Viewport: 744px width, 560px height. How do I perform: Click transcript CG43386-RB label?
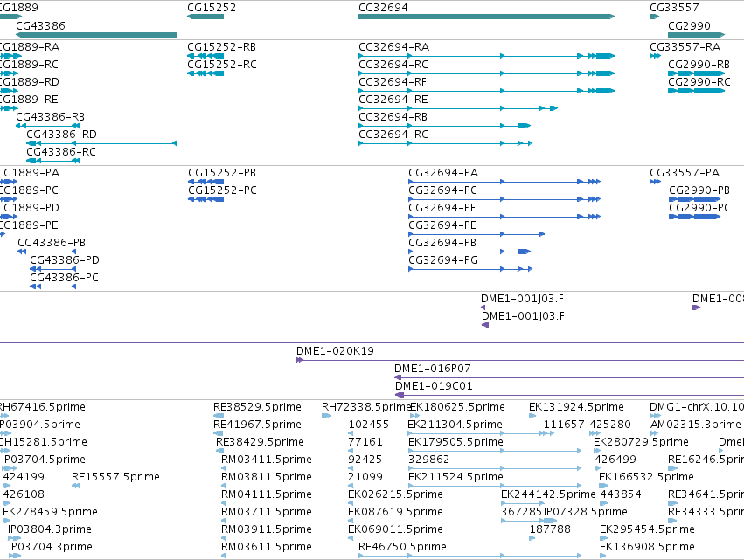point(51,117)
